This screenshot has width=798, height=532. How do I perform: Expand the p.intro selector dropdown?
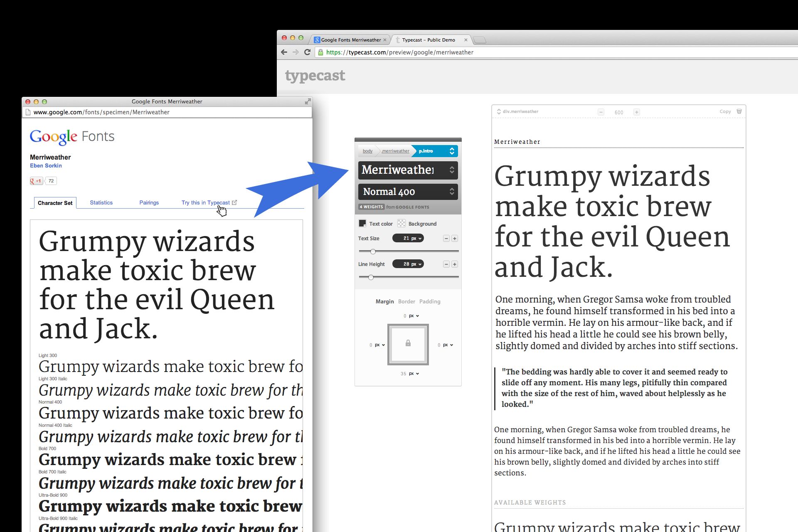451,151
